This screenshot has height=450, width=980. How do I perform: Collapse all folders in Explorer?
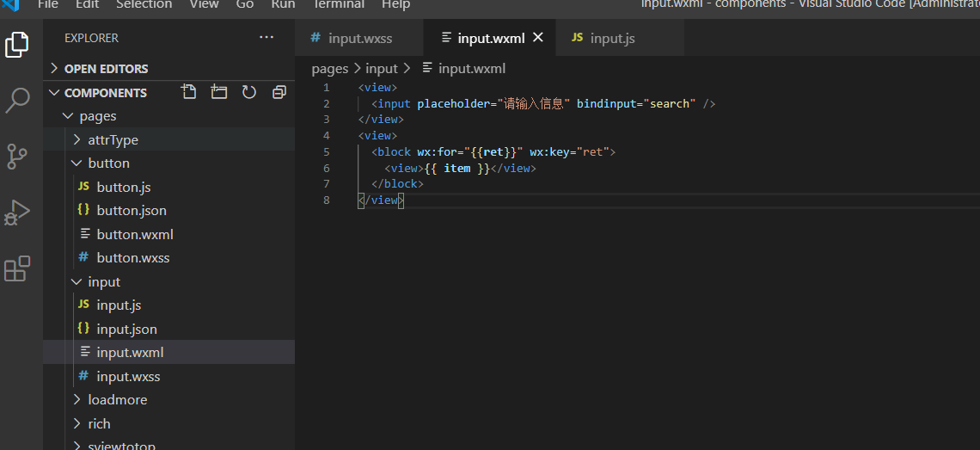[x=279, y=92]
